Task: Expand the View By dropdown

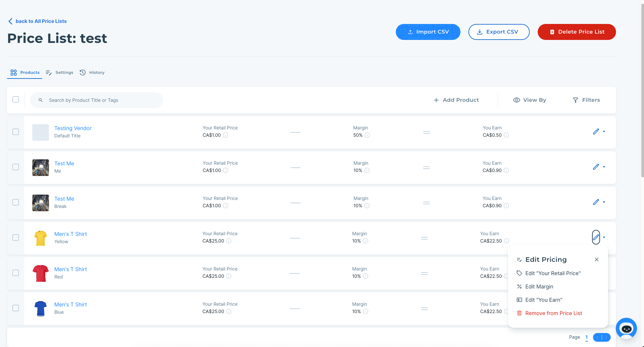Action: (529, 100)
